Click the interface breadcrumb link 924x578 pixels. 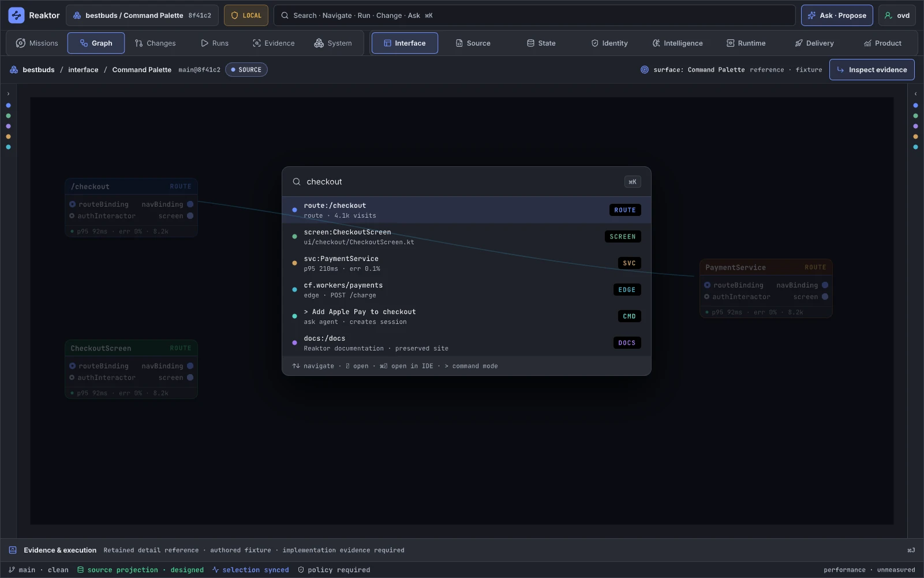tap(83, 70)
